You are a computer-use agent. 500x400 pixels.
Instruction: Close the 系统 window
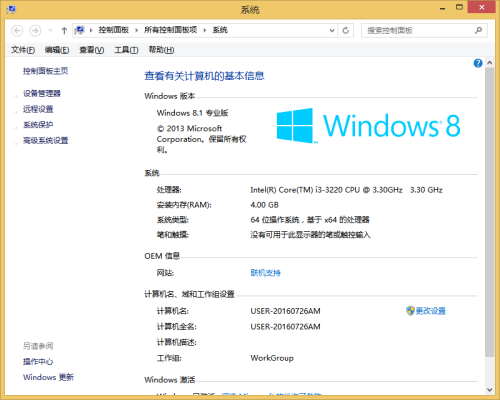tap(481, 7)
